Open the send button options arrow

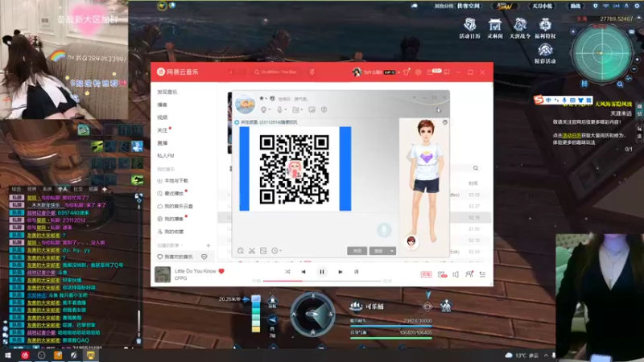pos(392,251)
